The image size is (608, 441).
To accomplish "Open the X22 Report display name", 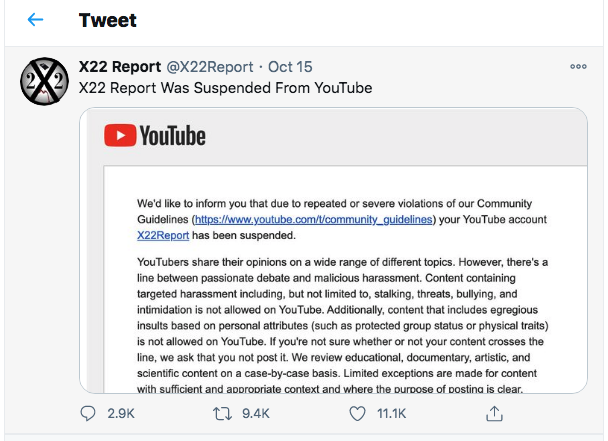I will (120, 67).
